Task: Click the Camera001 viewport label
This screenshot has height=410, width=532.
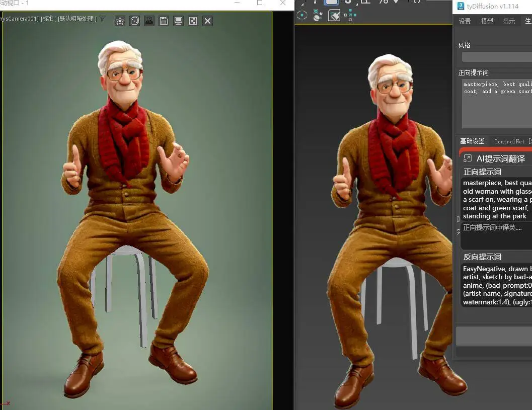Action: (19, 19)
